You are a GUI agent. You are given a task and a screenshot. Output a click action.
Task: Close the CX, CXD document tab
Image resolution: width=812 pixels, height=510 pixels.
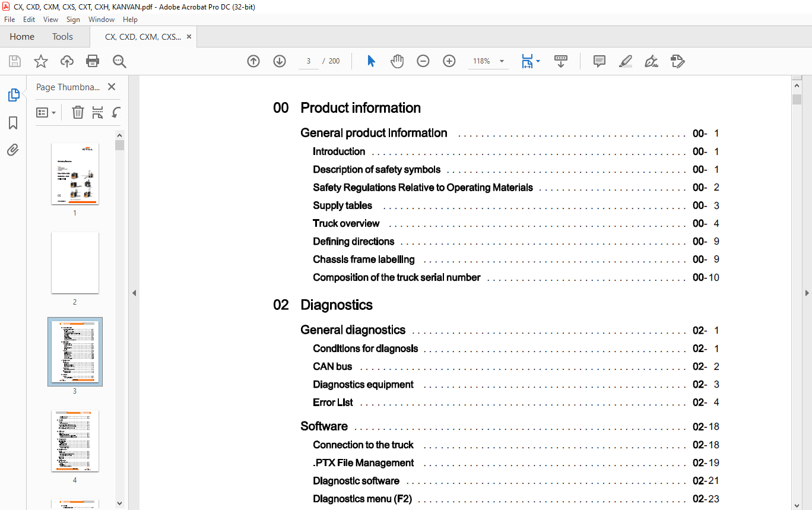(189, 36)
